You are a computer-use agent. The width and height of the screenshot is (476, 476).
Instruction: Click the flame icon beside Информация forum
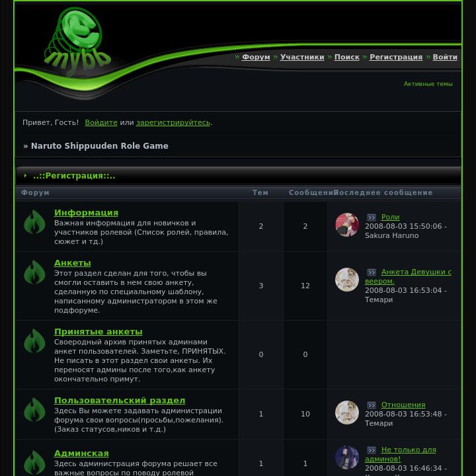click(x=34, y=222)
